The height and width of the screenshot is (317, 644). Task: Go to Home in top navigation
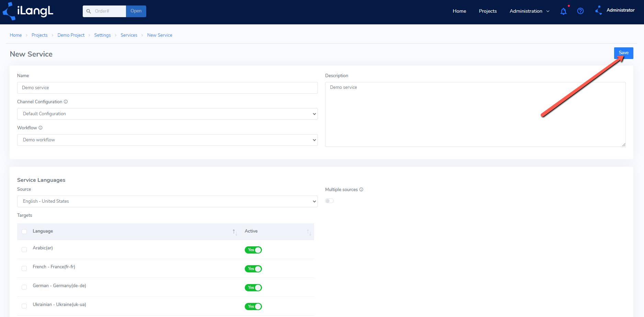459,11
